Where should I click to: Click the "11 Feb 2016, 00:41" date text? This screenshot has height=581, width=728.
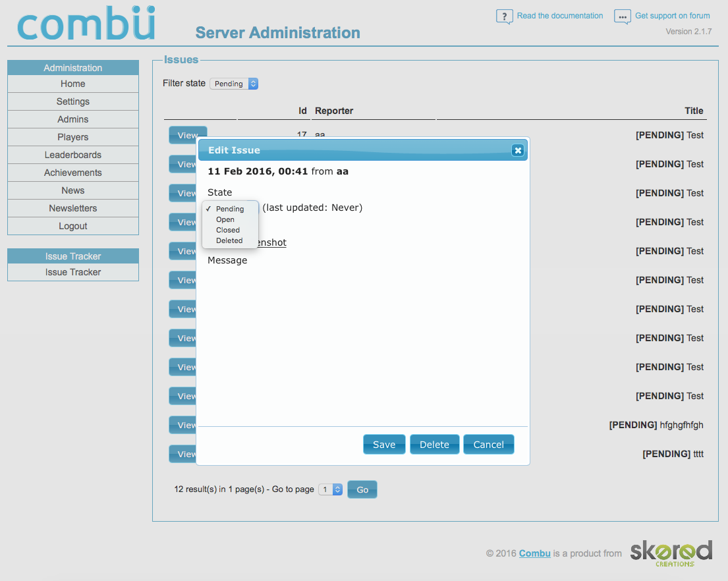click(x=258, y=171)
